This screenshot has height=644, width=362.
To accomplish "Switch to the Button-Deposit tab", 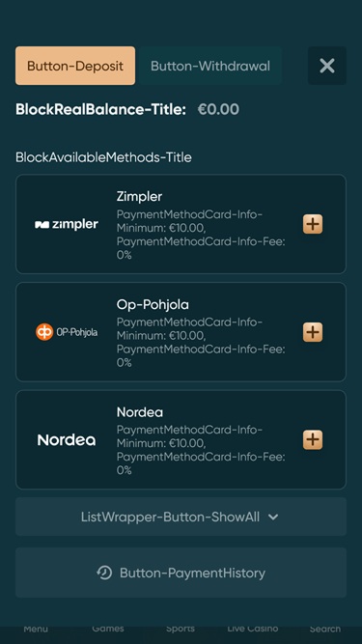I will 75,66.
